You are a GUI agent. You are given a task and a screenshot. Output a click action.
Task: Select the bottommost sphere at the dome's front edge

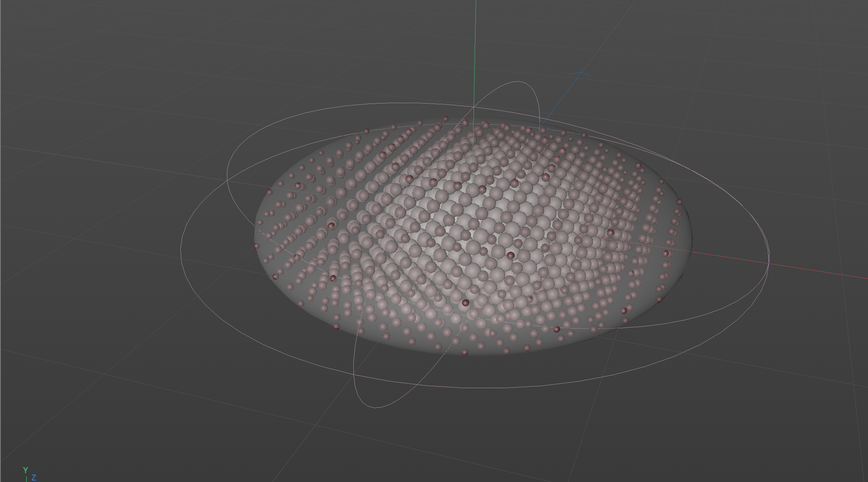tap(465, 352)
